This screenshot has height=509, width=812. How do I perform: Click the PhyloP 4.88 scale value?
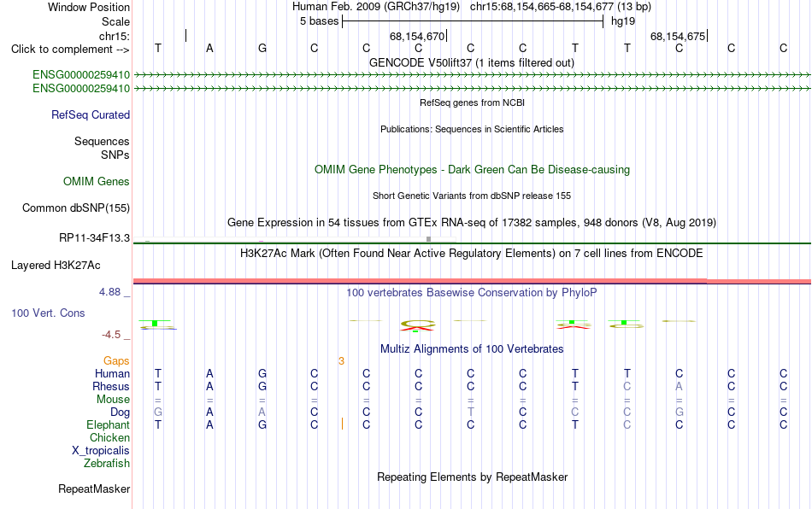[109, 292]
